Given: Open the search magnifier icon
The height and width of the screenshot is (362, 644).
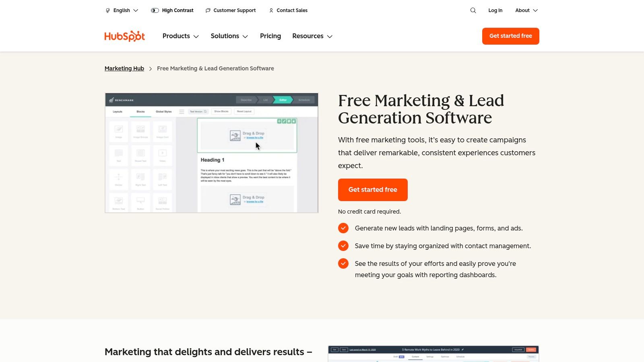Looking at the screenshot, I should [x=473, y=10].
